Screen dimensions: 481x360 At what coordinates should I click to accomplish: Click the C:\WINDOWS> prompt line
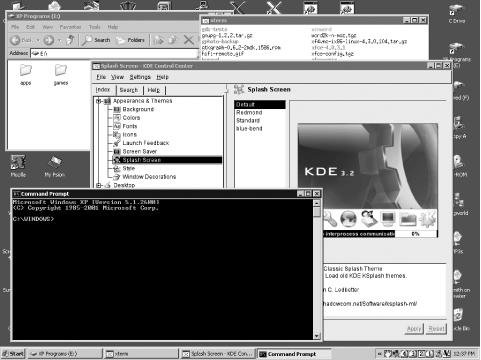[x=33, y=219]
